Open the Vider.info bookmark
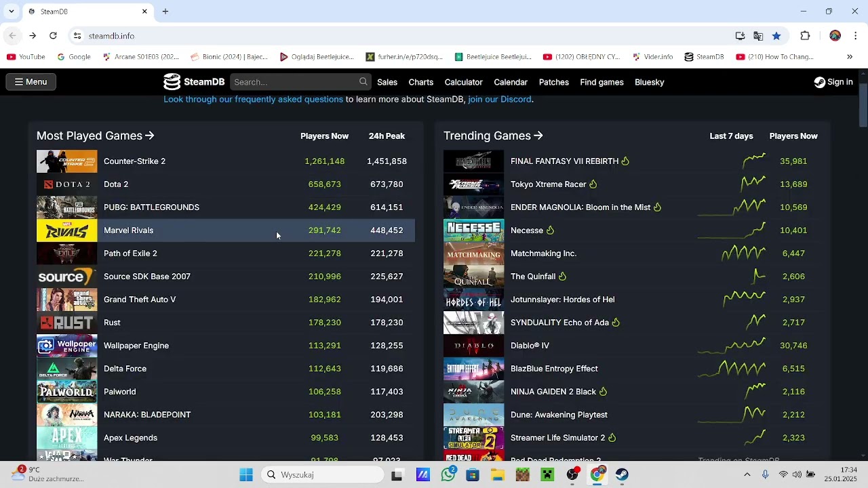 pyautogui.click(x=652, y=57)
